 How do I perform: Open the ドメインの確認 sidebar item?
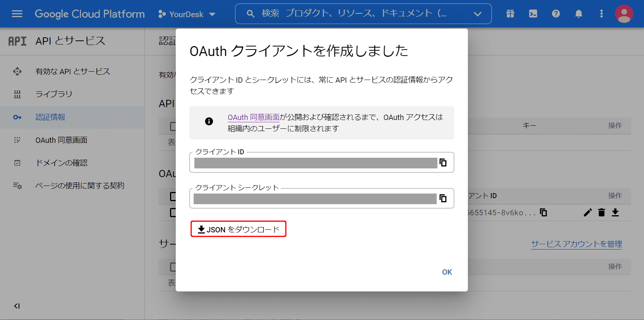pos(72,163)
